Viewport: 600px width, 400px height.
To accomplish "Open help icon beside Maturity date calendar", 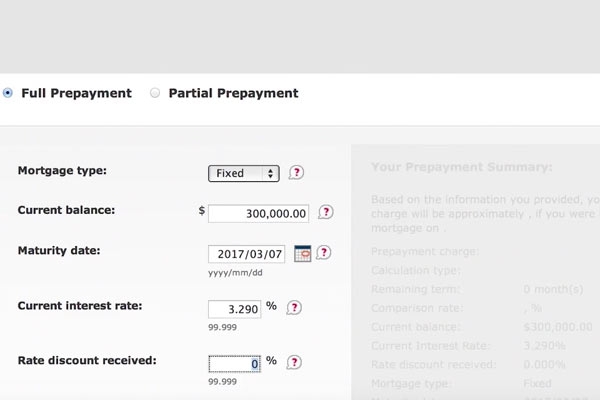I will point(324,253).
